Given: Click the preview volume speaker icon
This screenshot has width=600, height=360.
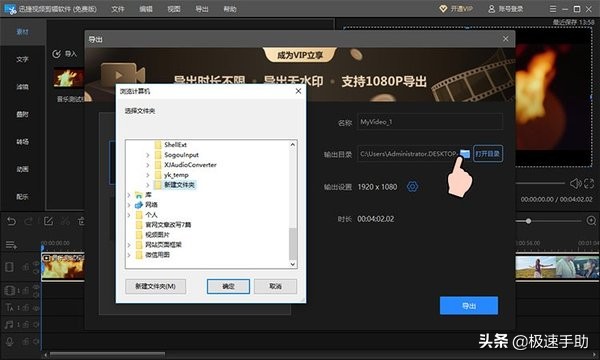Looking at the screenshot, I should tap(576, 183).
